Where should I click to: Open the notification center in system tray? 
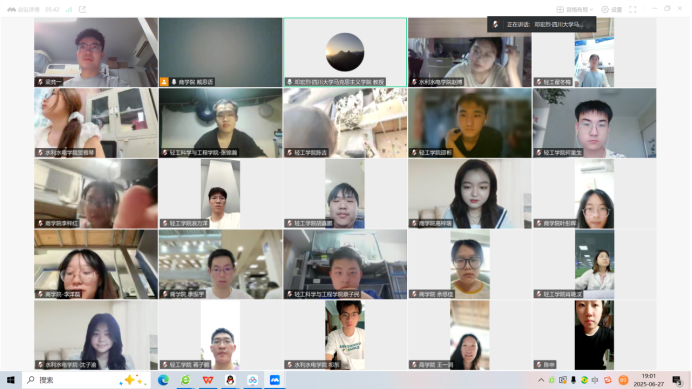677,380
